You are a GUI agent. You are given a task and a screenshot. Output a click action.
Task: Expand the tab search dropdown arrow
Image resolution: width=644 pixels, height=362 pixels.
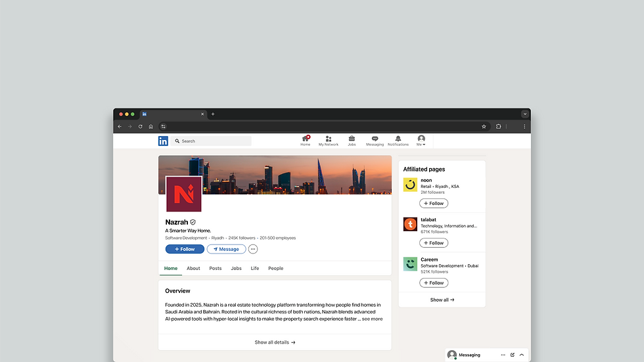(x=524, y=114)
